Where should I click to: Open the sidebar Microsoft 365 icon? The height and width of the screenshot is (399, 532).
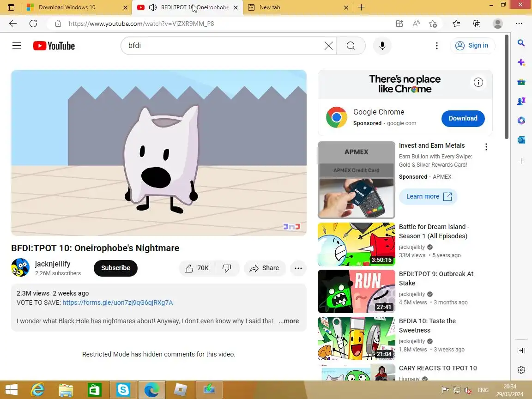521,121
